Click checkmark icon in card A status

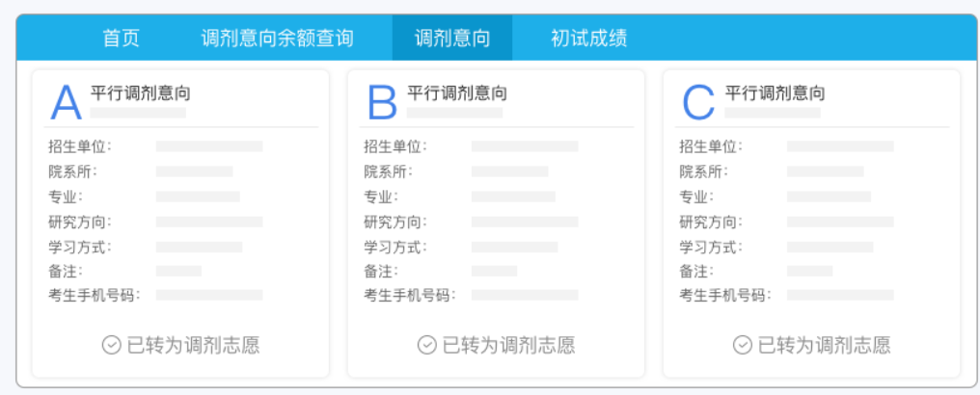[111, 345]
